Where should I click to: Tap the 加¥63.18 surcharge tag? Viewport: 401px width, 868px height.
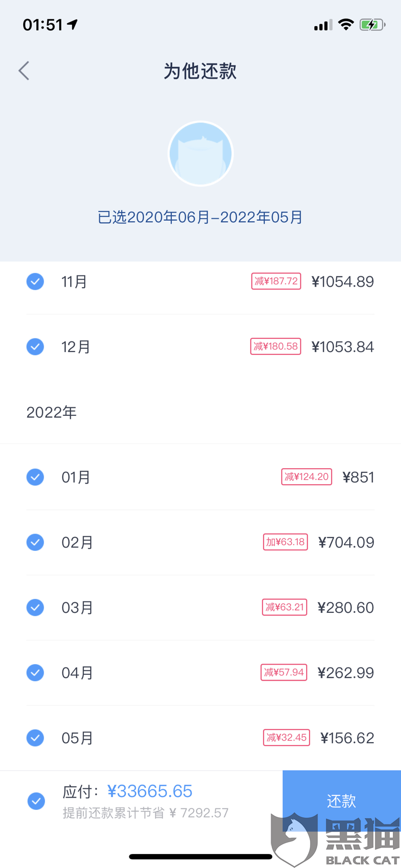(285, 542)
